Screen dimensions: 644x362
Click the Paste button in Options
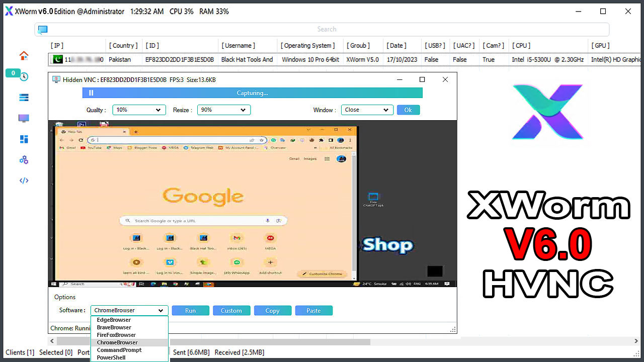tap(313, 310)
